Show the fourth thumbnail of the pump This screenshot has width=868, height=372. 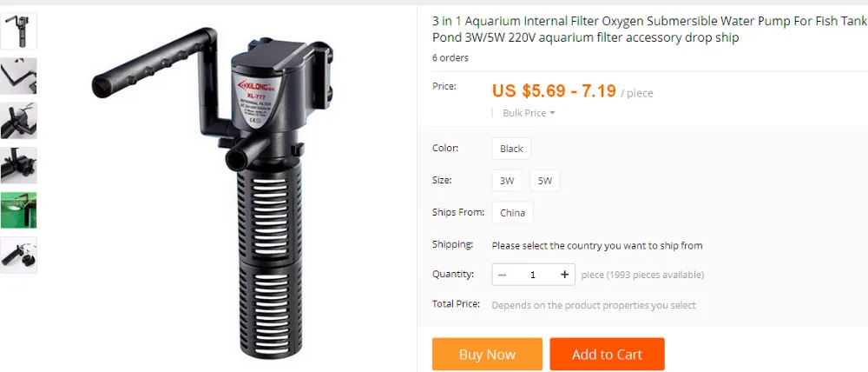click(18, 165)
